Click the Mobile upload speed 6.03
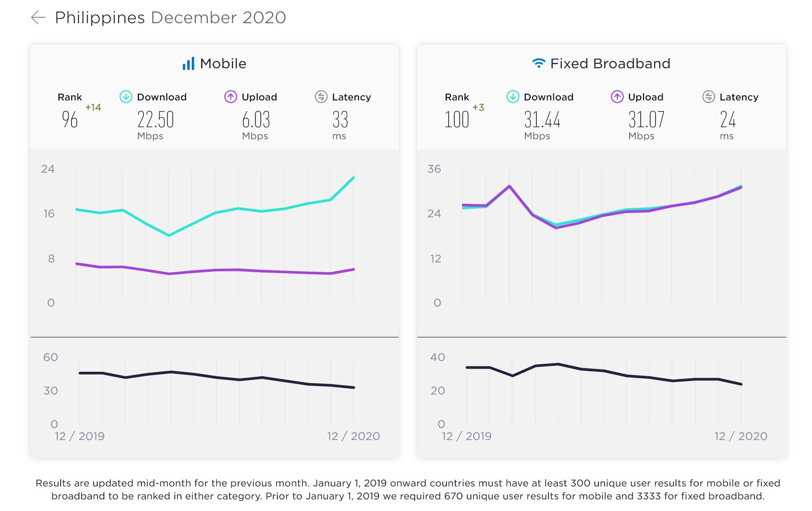Screen dimensions: 812x511 point(256,120)
